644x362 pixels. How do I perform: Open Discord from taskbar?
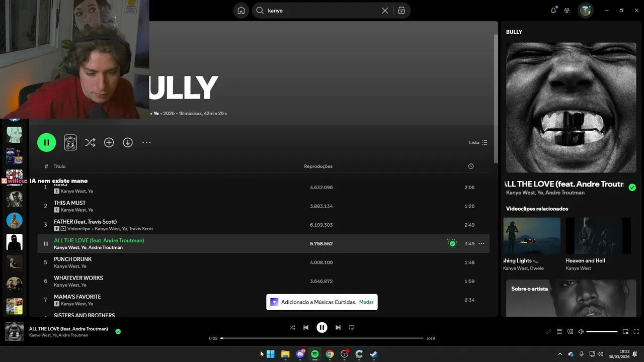tap(300, 354)
